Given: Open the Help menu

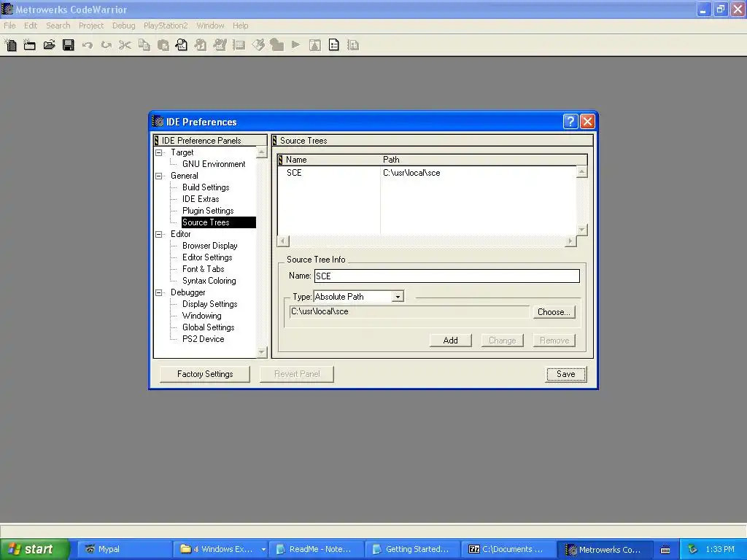Looking at the screenshot, I should click(x=241, y=26).
